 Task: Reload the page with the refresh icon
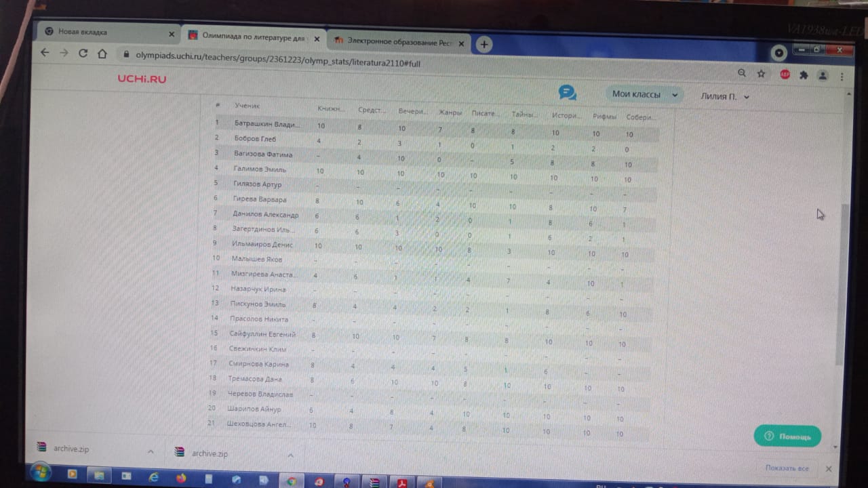coord(83,54)
